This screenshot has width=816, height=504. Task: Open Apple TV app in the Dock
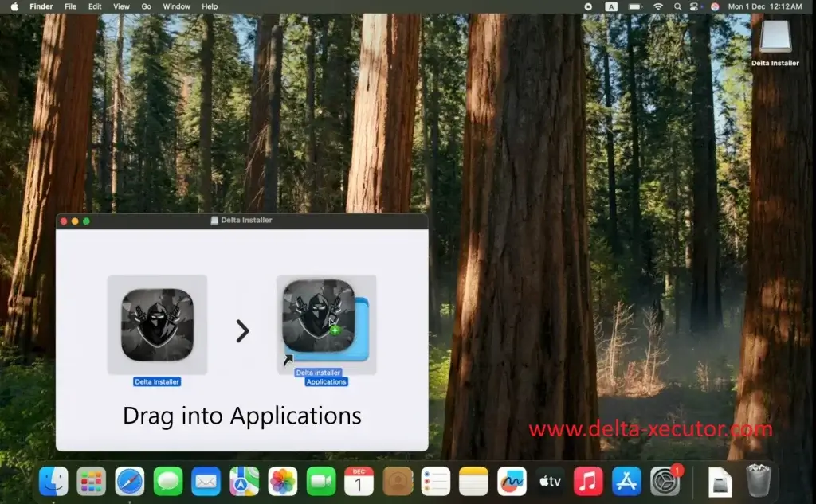click(550, 481)
